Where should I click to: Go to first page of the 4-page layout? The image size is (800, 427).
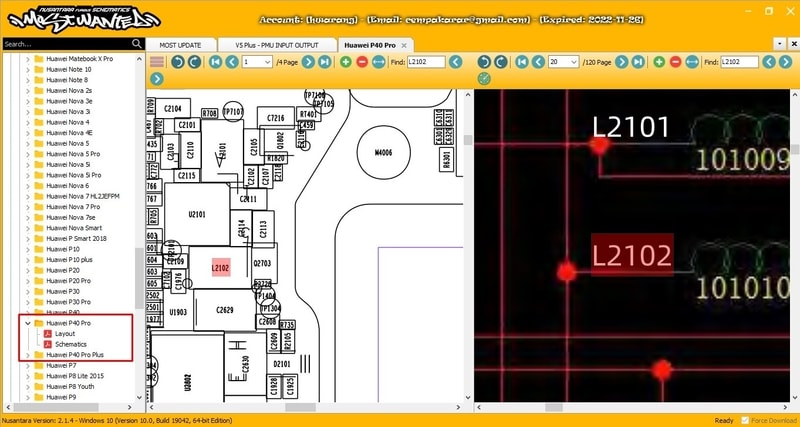(215, 62)
